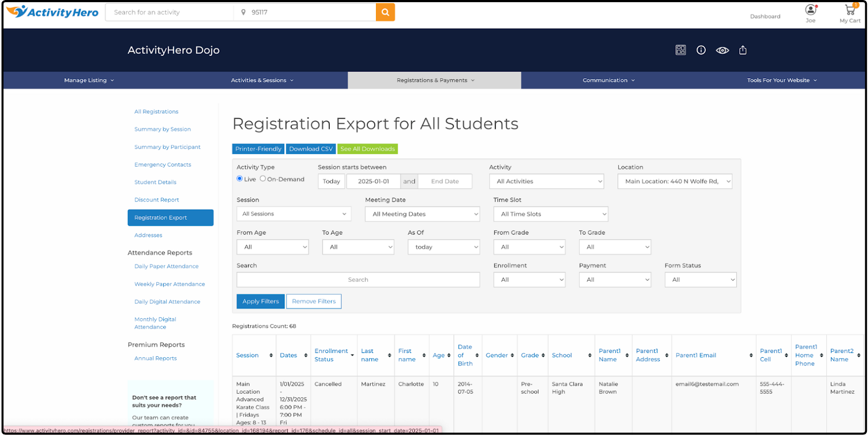868x436 pixels.
Task: Click the orange search magnifier button
Action: click(385, 12)
